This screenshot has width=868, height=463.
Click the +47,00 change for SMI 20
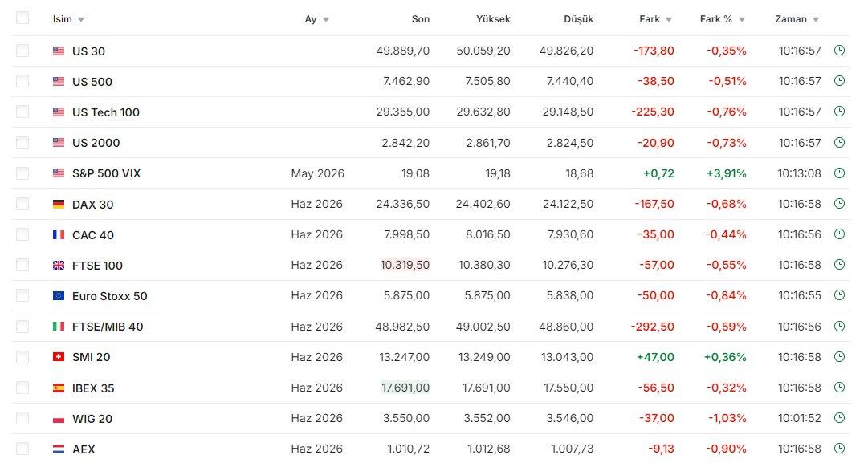pyautogui.click(x=655, y=357)
